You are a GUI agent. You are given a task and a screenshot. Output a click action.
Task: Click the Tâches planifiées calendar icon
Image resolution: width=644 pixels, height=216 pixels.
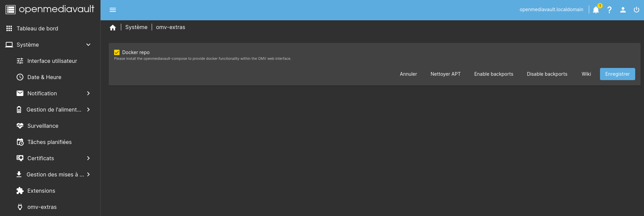pyautogui.click(x=20, y=142)
